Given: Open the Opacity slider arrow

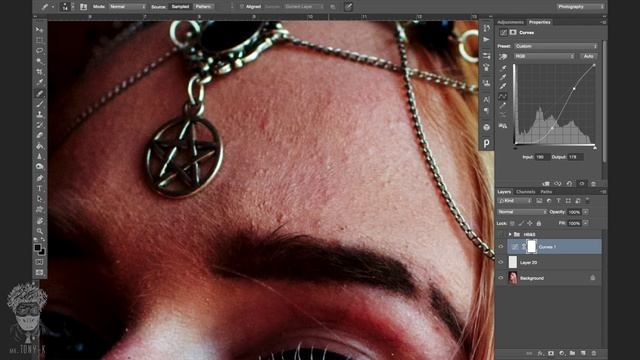Looking at the screenshot, I should click(x=585, y=212).
